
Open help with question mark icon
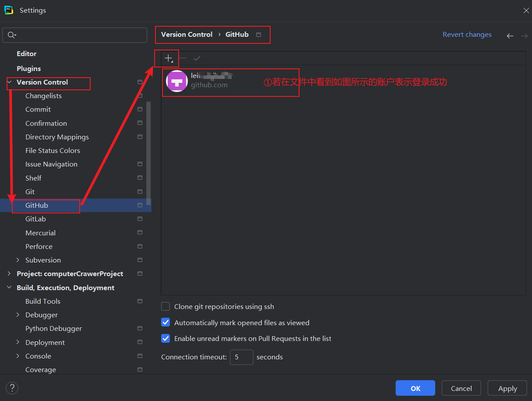[12, 388]
